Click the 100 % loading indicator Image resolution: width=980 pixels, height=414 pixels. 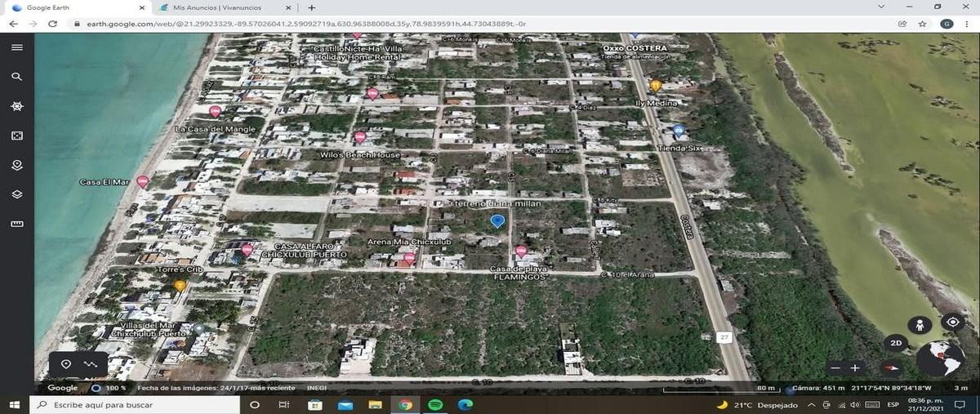pyautogui.click(x=109, y=388)
